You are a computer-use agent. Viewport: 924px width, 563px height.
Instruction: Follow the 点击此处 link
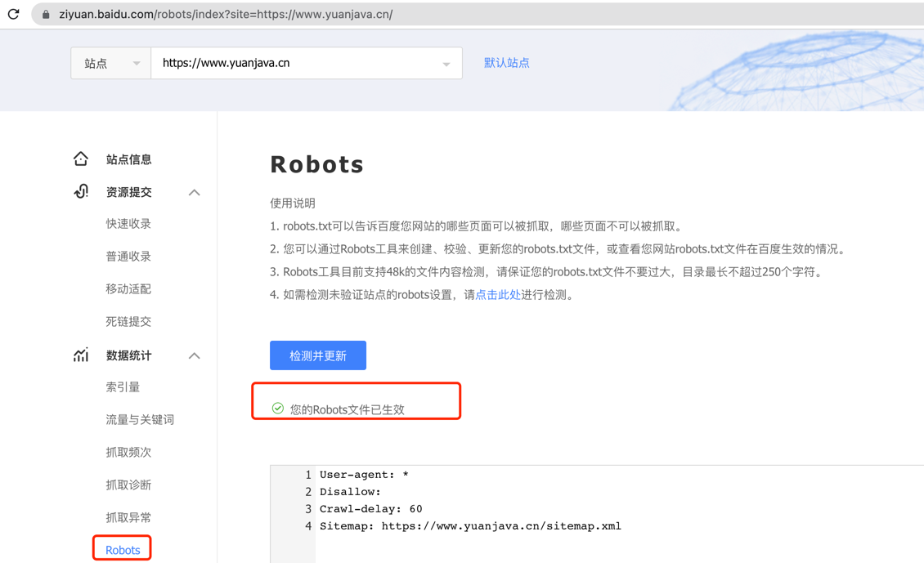[x=497, y=295]
